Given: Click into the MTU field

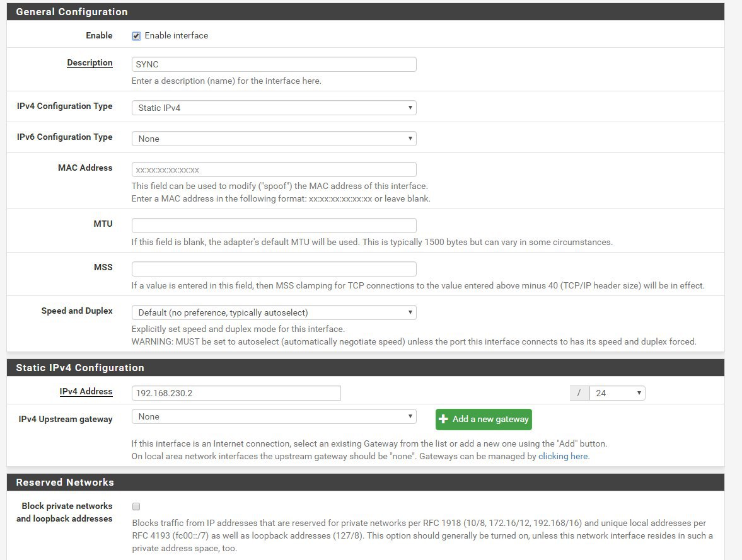Looking at the screenshot, I should point(274,226).
